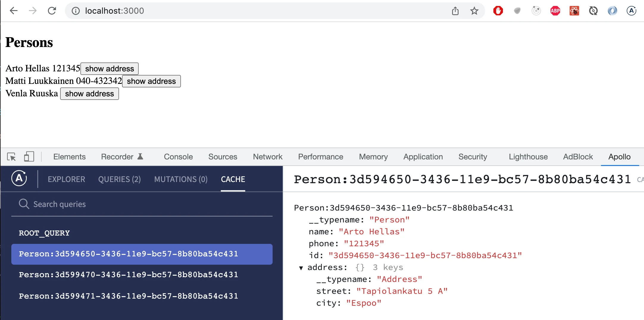The width and height of the screenshot is (644, 320).
Task: Open the Memory devtools tab
Action: point(373,157)
